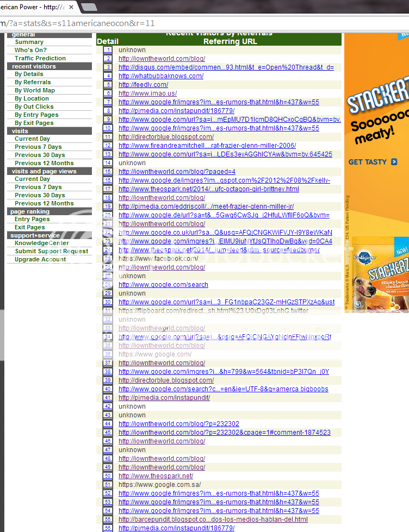Open Who's On? in sidebar
409x532 pixels.
pos(30,50)
